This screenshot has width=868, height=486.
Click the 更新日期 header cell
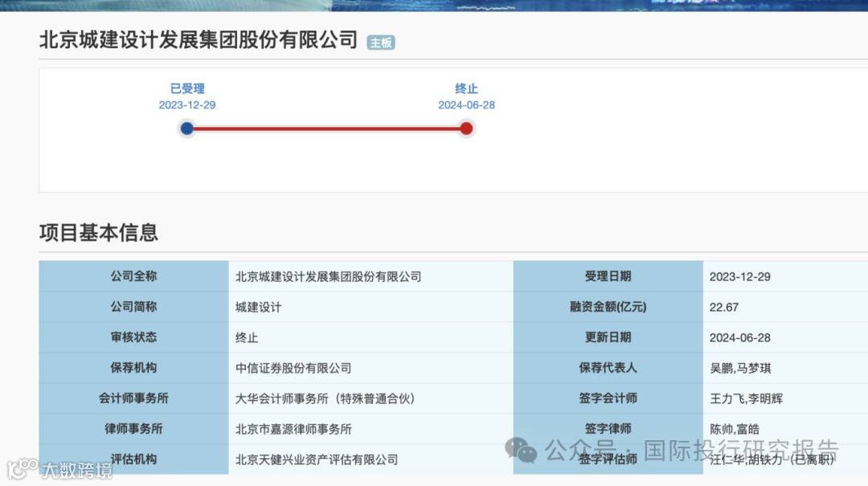click(x=608, y=337)
